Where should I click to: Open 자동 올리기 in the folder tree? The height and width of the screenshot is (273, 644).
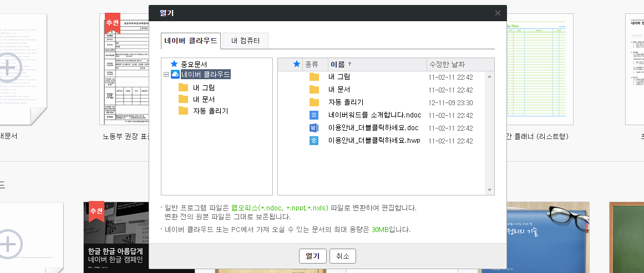point(210,111)
